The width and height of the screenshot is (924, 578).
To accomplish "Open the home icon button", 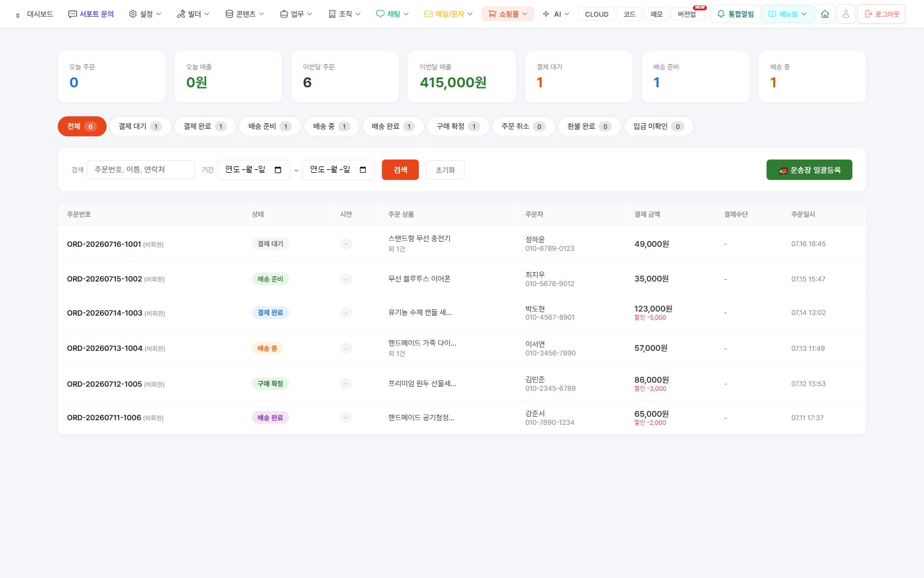I will click(825, 14).
